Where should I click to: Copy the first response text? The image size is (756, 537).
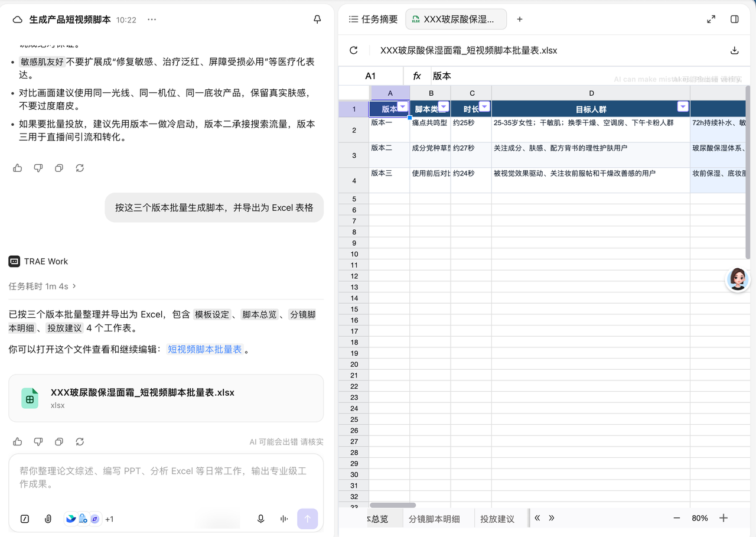59,168
